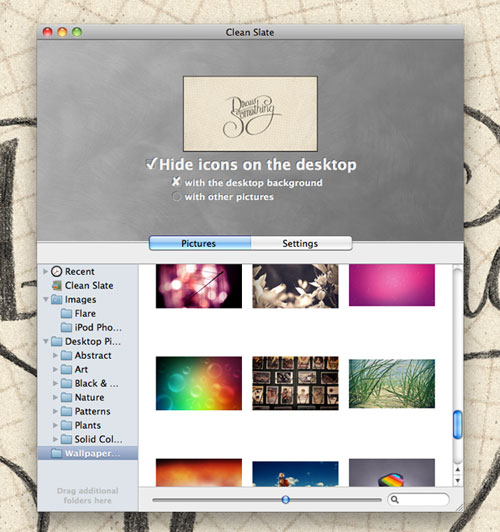Click the Recent clock icon in sidebar
Screen dimensions: 500x532
(x=56, y=271)
